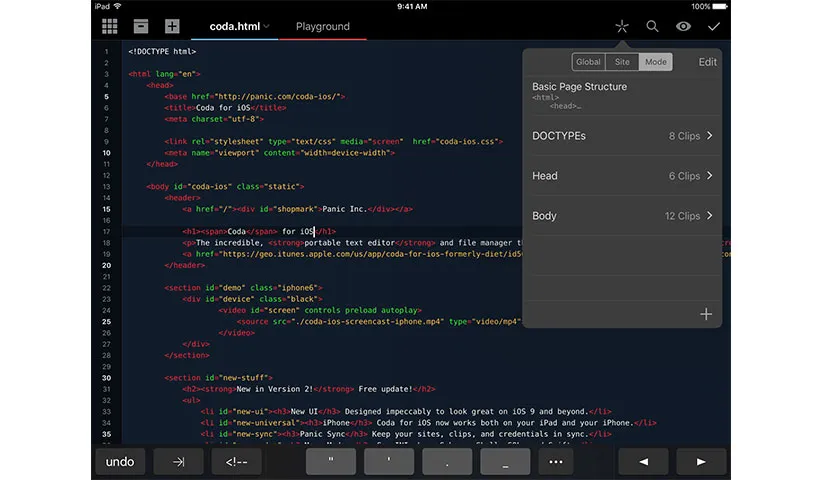Expand the DOCTYPEs clips group
The width and height of the screenshot is (822, 480).
click(x=622, y=136)
